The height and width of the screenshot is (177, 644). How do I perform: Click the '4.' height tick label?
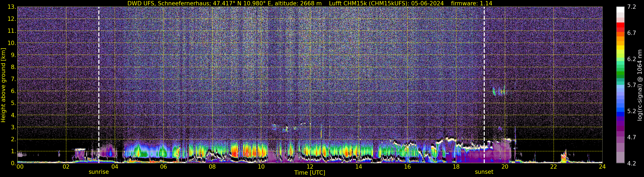pyautogui.click(x=13, y=115)
